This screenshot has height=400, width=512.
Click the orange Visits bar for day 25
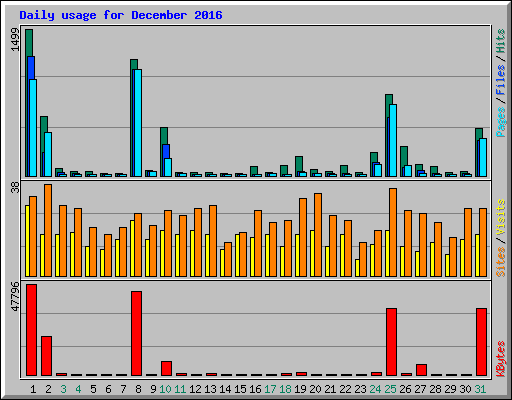click(x=393, y=232)
